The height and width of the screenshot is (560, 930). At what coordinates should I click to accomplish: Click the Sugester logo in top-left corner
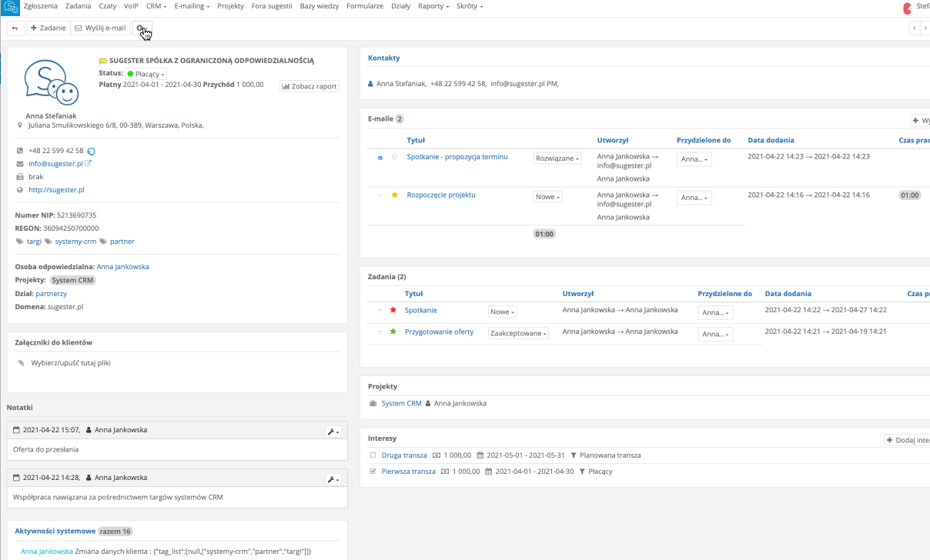9,7
